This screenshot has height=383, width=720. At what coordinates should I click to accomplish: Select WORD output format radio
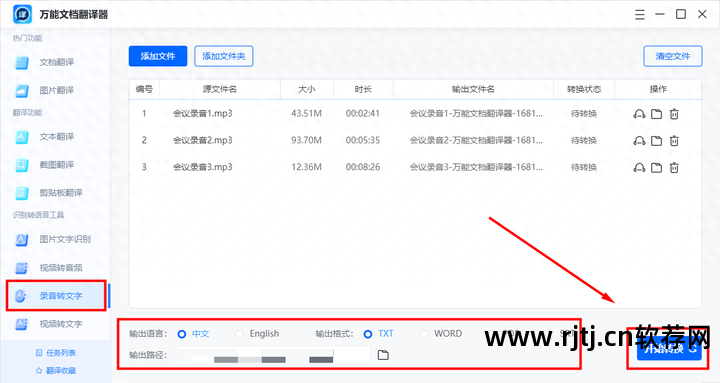[424, 334]
